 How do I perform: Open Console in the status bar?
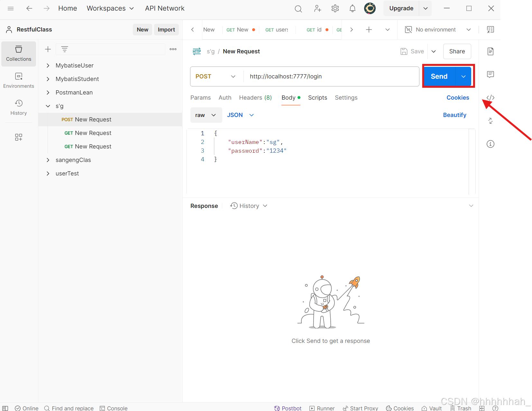click(114, 408)
